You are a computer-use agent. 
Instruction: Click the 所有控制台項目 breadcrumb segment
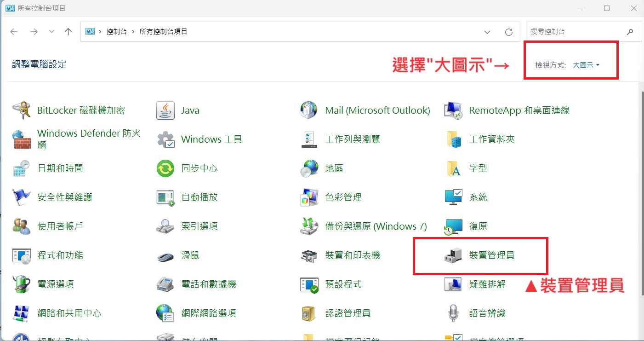coord(163,32)
